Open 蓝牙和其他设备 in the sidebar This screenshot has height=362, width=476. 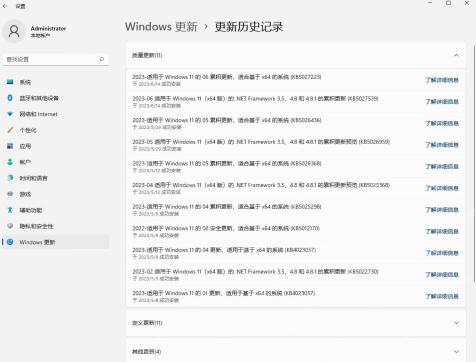(55, 98)
